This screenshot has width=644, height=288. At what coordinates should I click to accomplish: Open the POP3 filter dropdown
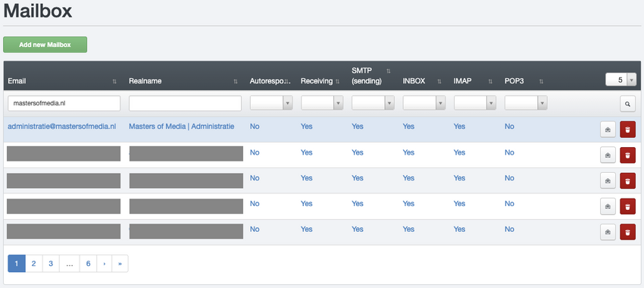tap(526, 103)
